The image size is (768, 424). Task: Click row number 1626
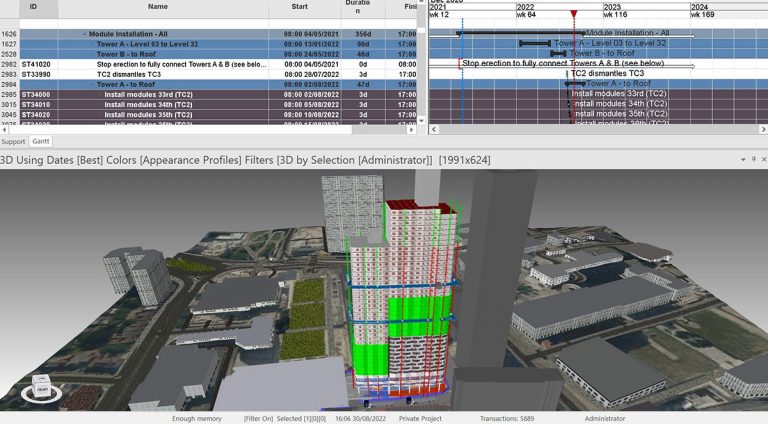point(9,34)
